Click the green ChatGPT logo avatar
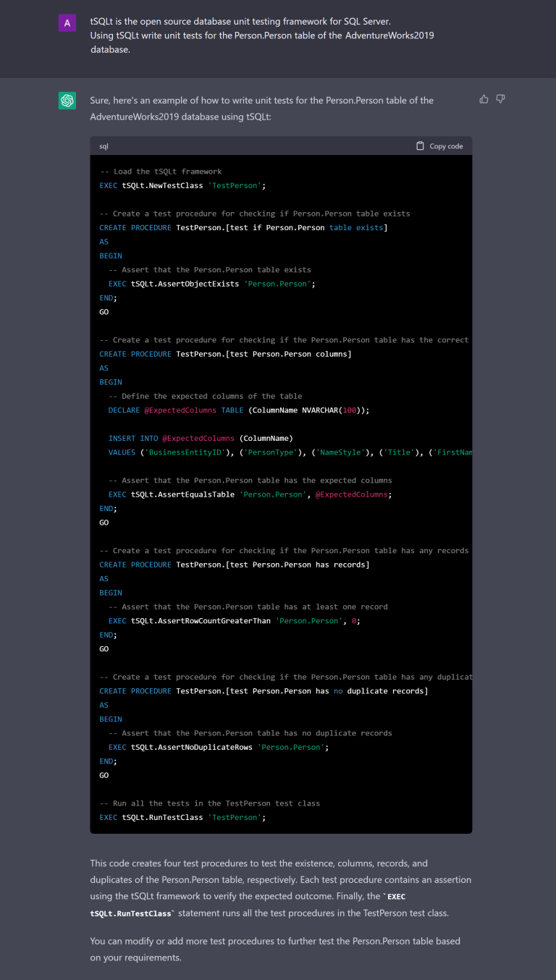This screenshot has width=556, height=980. point(67,101)
